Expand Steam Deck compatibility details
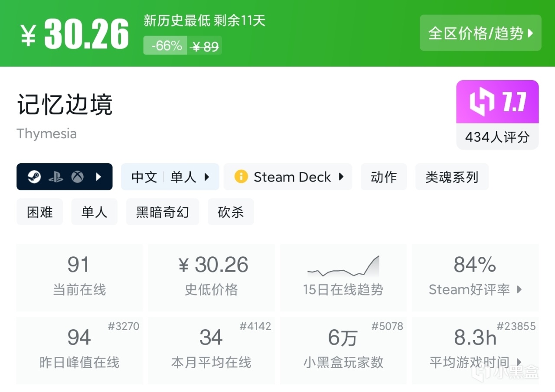 (341, 177)
